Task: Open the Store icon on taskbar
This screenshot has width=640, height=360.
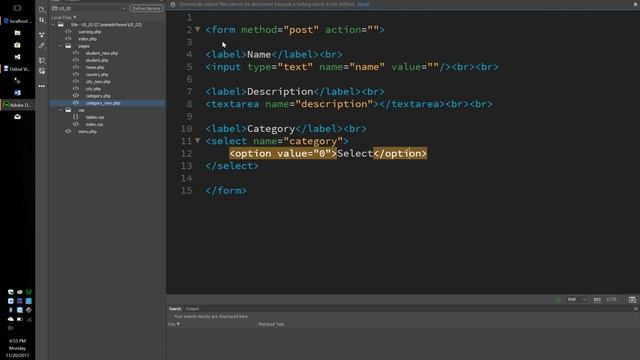Action: point(17,45)
